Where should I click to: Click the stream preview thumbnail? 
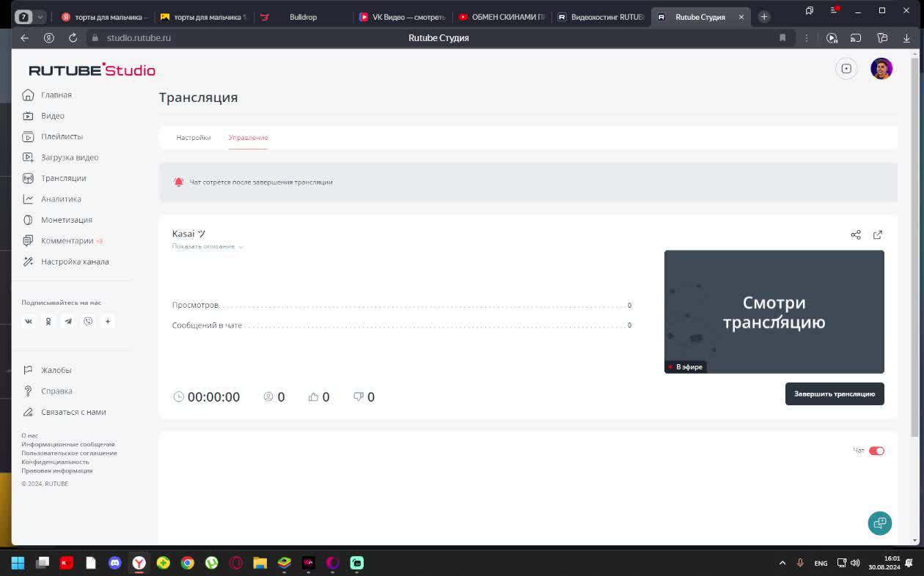(x=774, y=311)
